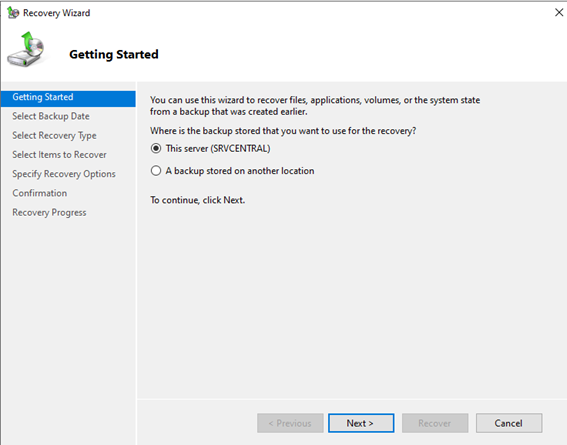Click the This server (SRVCENTRAL) label text
567x445 pixels.
click(x=218, y=149)
